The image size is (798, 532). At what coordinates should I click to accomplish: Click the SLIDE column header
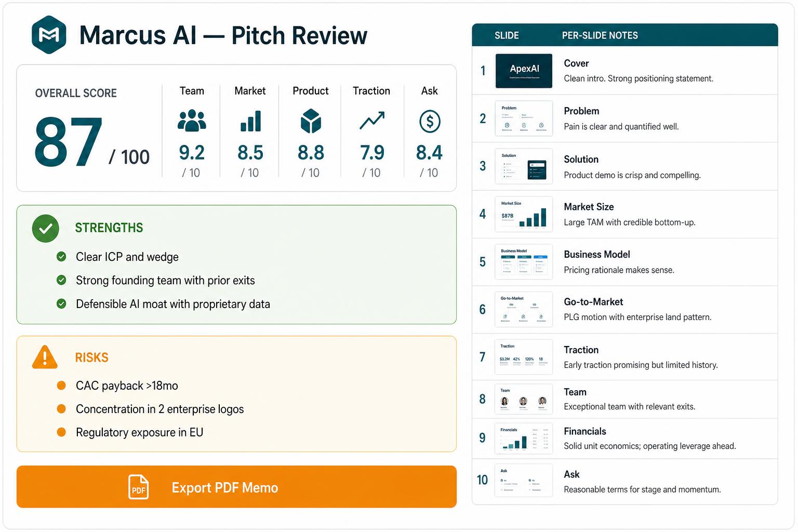(507, 35)
